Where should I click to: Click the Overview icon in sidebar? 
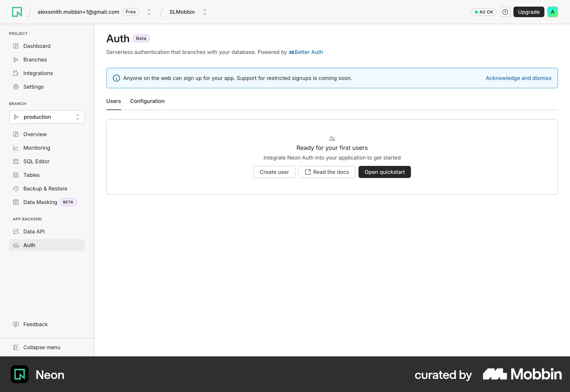16,134
